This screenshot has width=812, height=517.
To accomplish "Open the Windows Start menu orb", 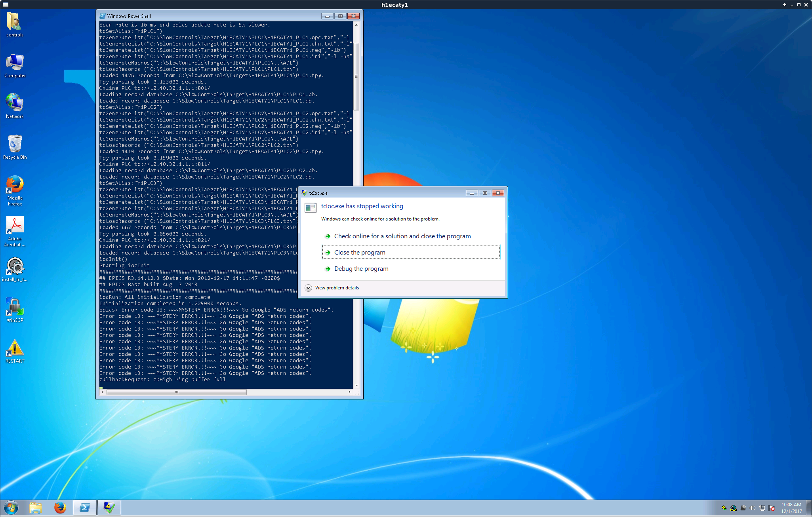I will pos(11,507).
